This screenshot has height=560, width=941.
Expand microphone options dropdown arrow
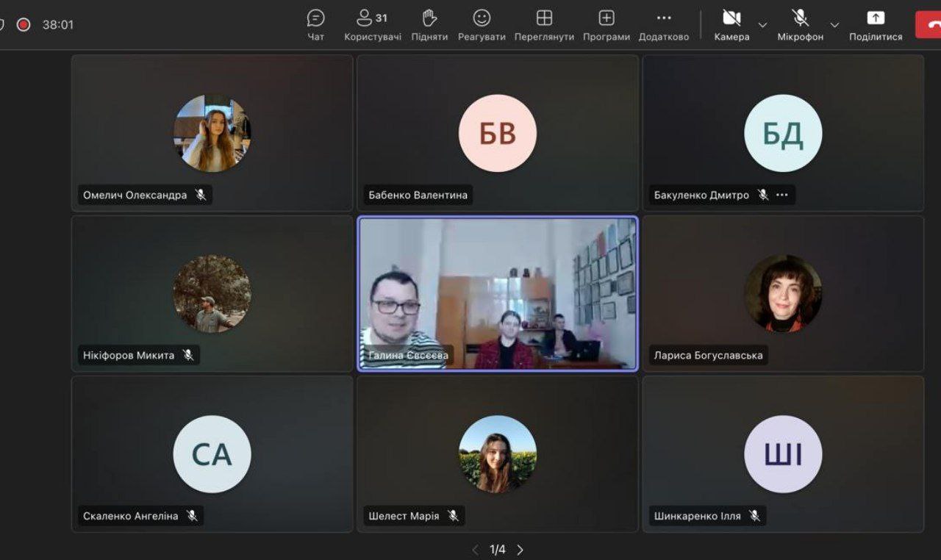tap(834, 25)
